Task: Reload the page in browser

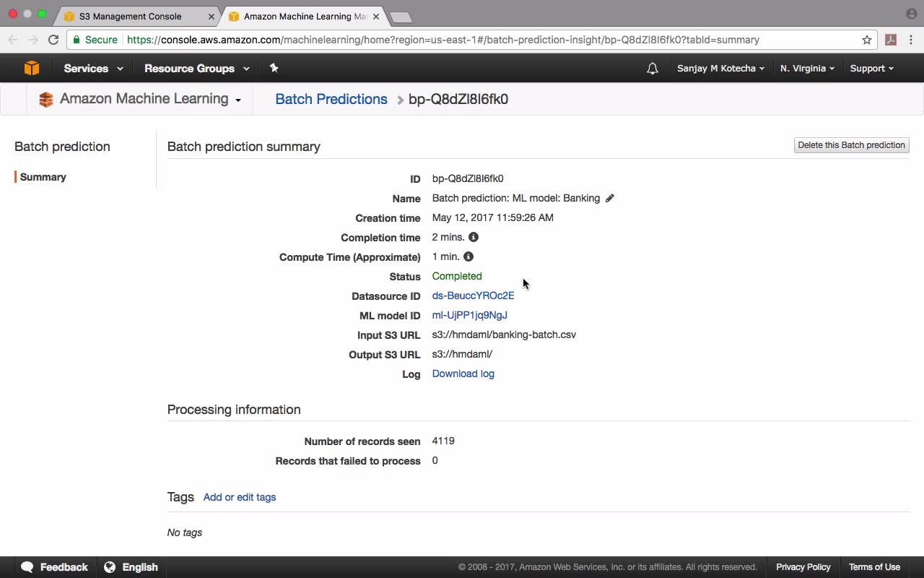Action: (x=53, y=40)
